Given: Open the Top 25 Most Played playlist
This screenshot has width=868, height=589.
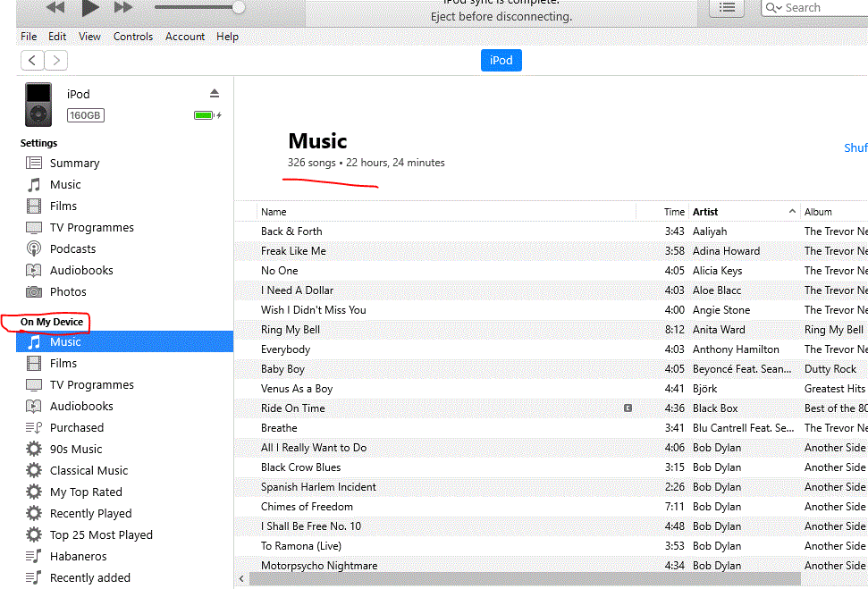Looking at the screenshot, I should (x=101, y=534).
